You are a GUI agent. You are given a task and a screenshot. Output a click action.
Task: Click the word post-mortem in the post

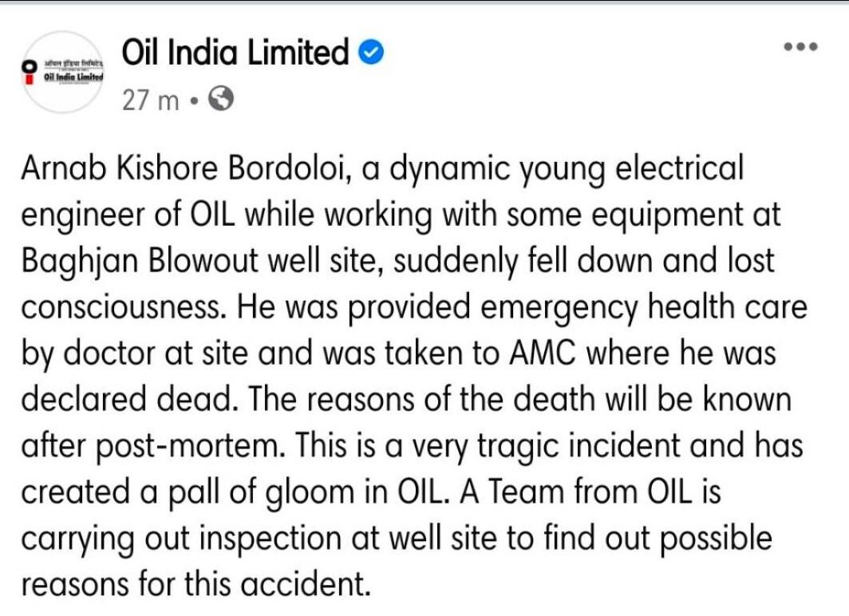pyautogui.click(x=190, y=447)
